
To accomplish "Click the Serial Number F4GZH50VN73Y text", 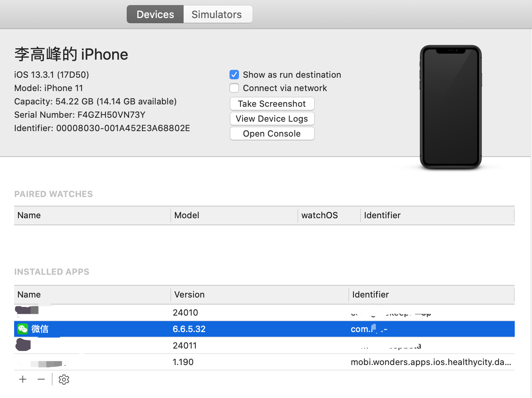I will 80,115.
